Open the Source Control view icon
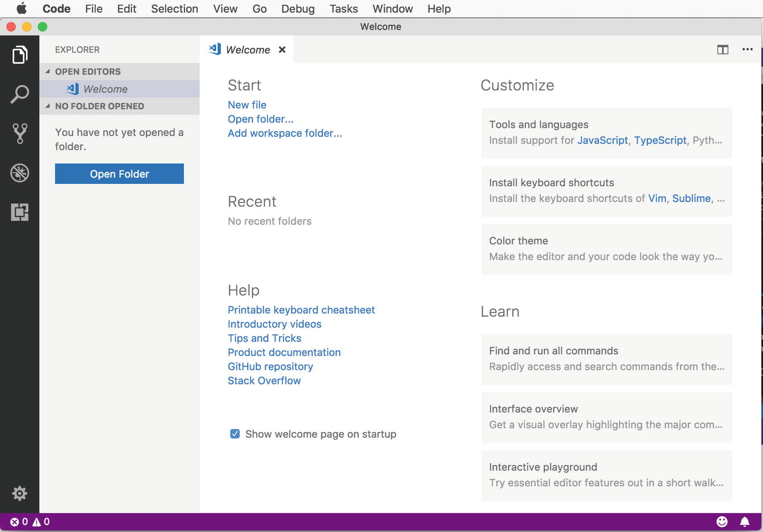Image resolution: width=763 pixels, height=532 pixels. 20,133
